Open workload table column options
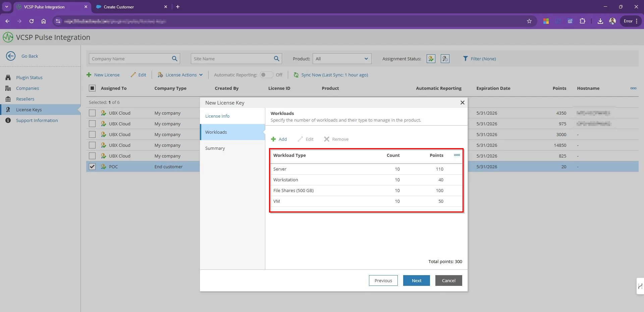 pyautogui.click(x=457, y=155)
